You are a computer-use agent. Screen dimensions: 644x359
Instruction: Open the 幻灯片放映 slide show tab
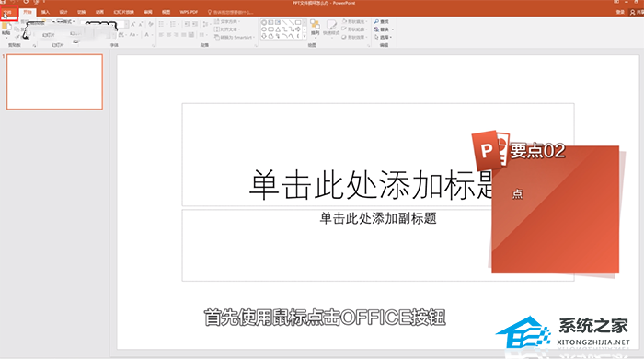[x=124, y=12]
